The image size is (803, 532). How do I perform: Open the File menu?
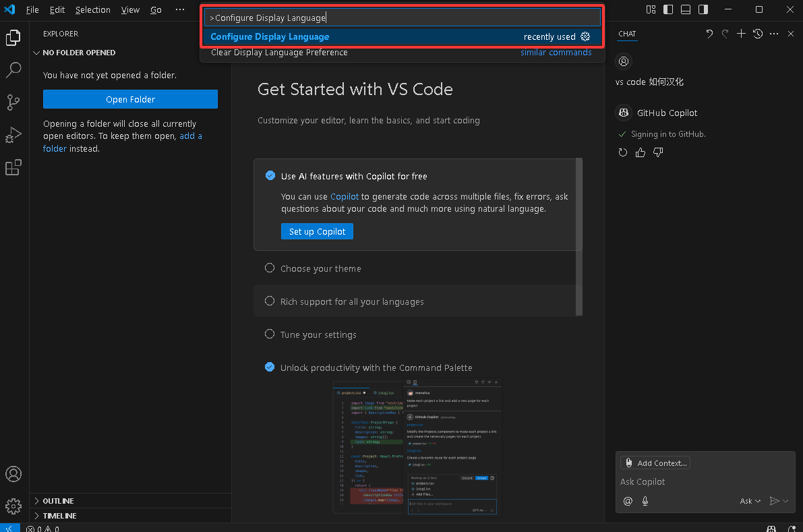[x=32, y=9]
